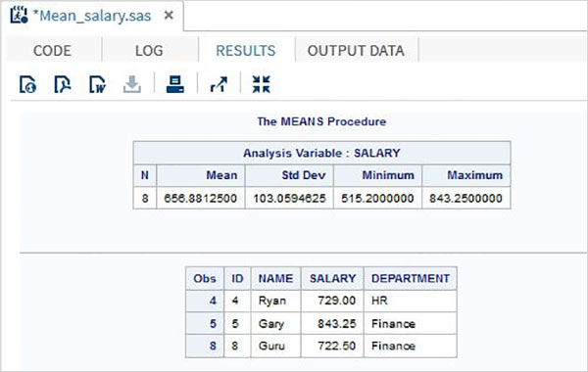588x372 pixels.
Task: Download results as HTML file icon
Action: click(x=27, y=84)
